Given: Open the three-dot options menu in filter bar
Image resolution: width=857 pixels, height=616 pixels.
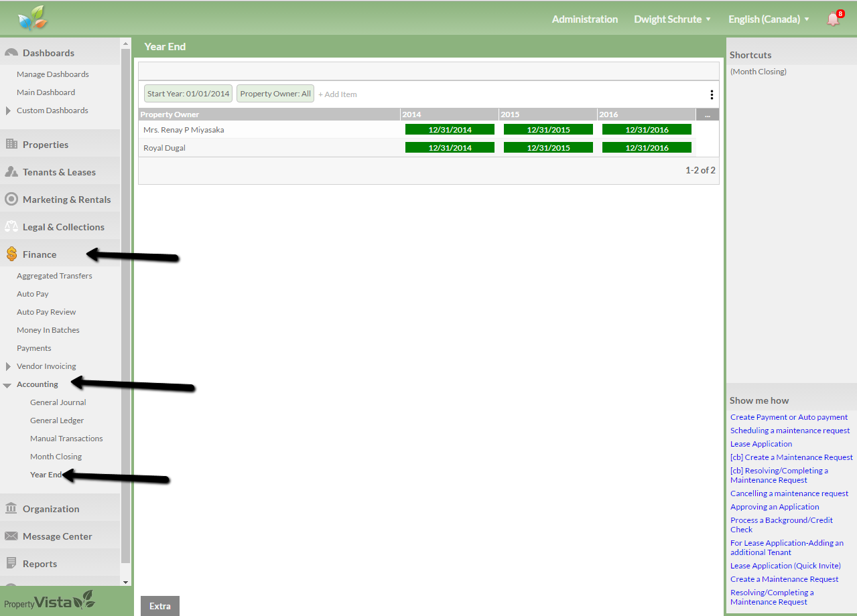Looking at the screenshot, I should pos(712,94).
